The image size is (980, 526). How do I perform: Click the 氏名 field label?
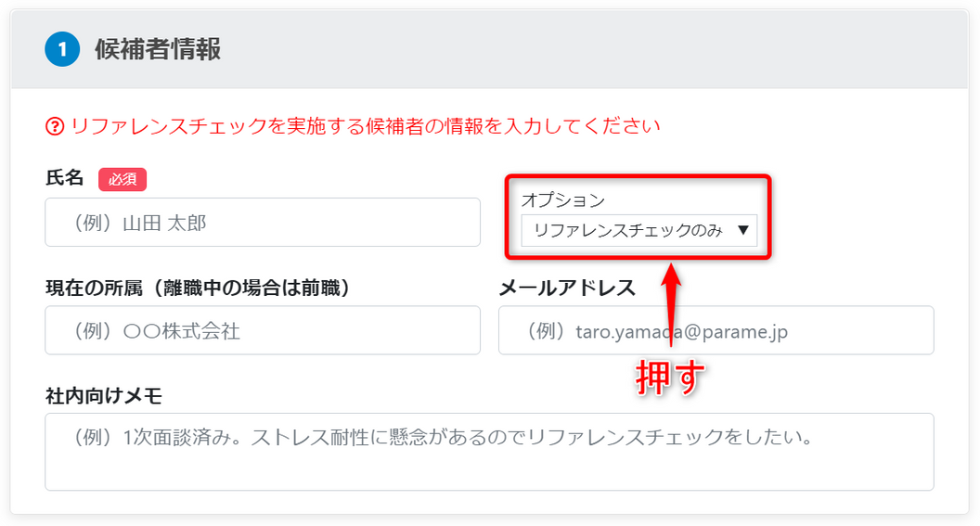click(x=64, y=178)
